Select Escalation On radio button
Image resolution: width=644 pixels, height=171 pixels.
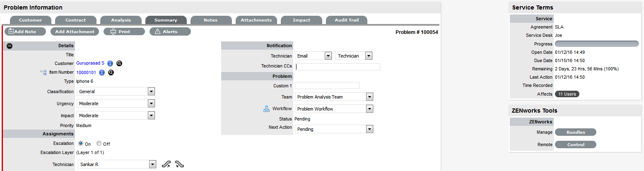81,144
